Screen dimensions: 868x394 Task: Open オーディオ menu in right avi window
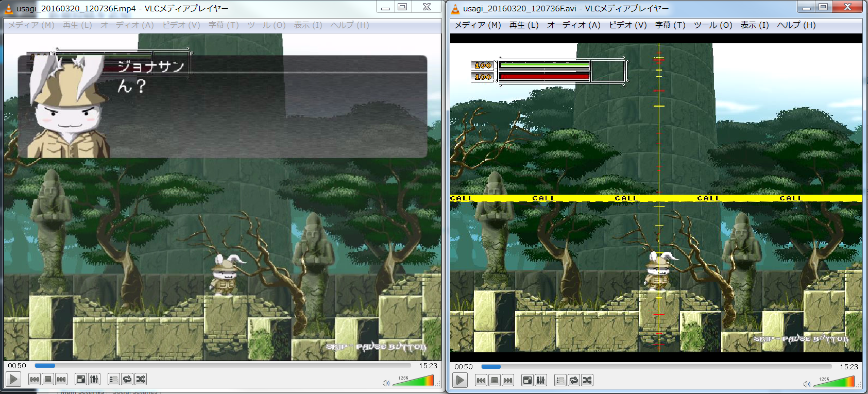573,25
